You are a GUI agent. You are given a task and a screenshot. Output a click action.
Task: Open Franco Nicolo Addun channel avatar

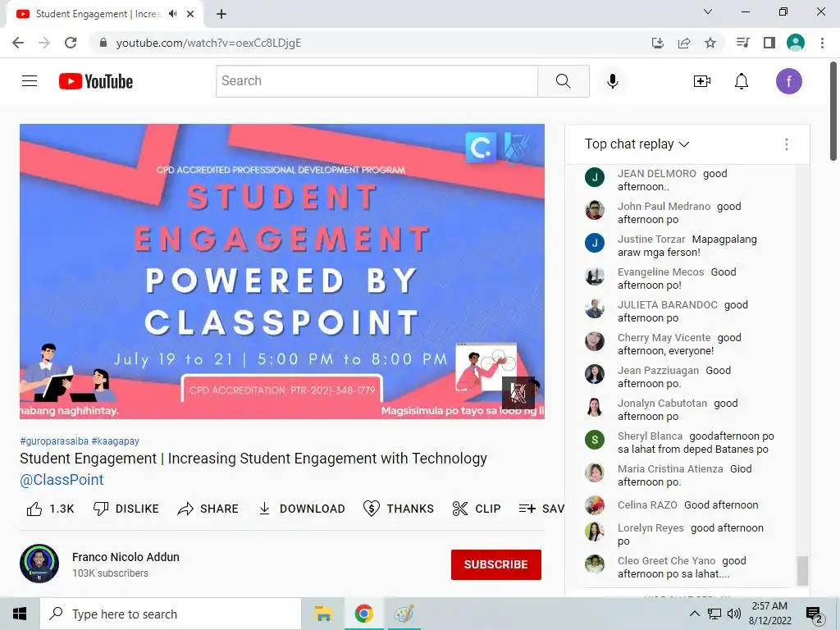[39, 564]
